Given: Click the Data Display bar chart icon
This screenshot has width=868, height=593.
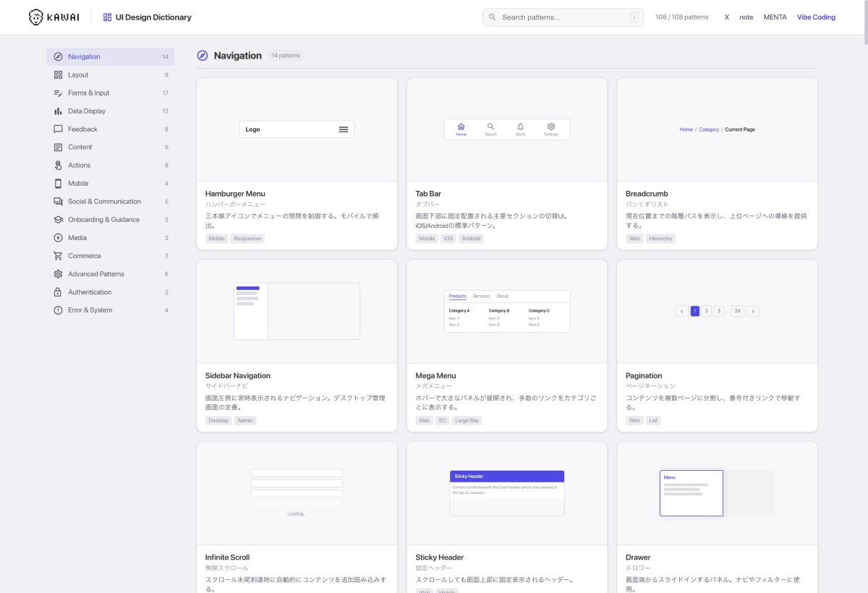Looking at the screenshot, I should [58, 111].
